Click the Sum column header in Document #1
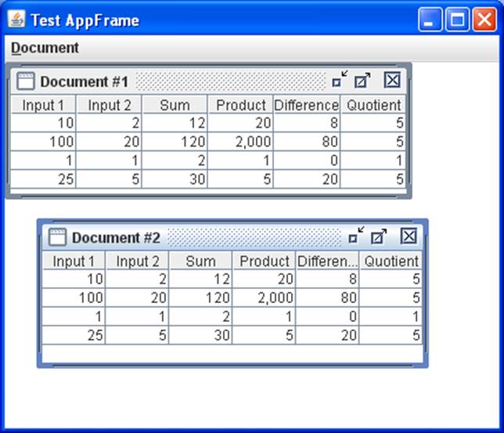This screenshot has width=504, height=433. click(x=175, y=105)
